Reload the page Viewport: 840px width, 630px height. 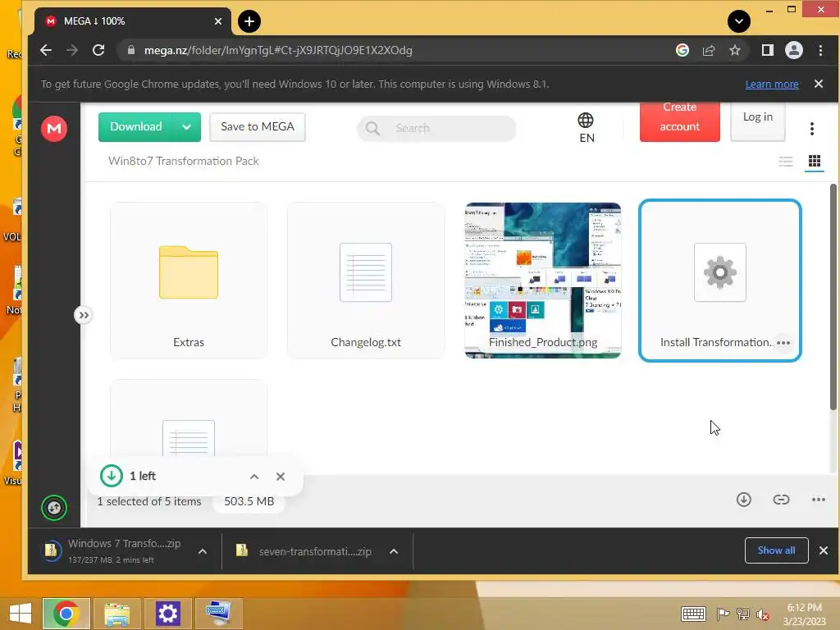(98, 50)
